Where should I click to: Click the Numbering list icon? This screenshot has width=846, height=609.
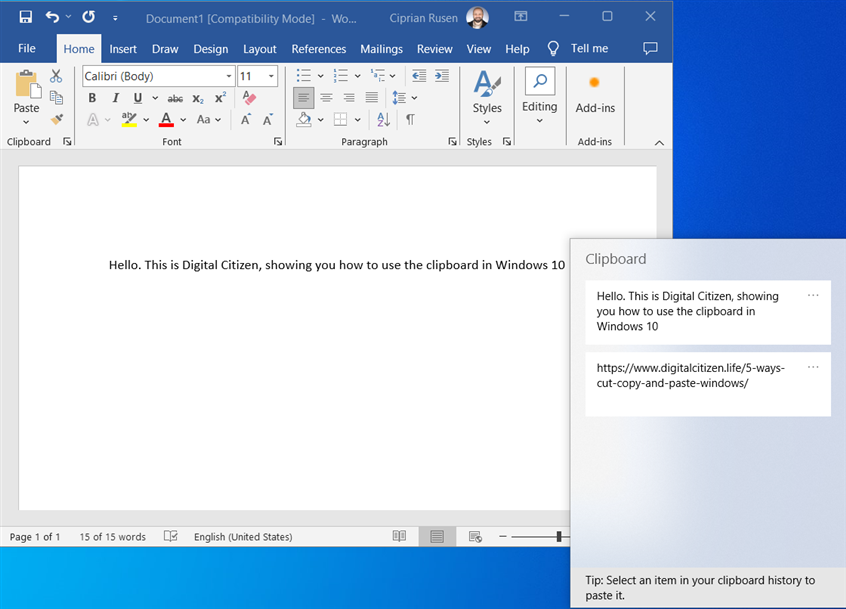pos(340,76)
